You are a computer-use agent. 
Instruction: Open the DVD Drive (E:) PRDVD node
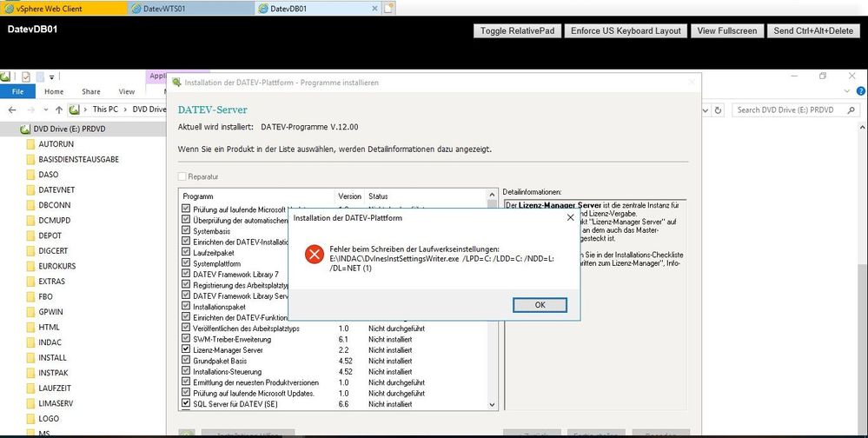point(66,129)
